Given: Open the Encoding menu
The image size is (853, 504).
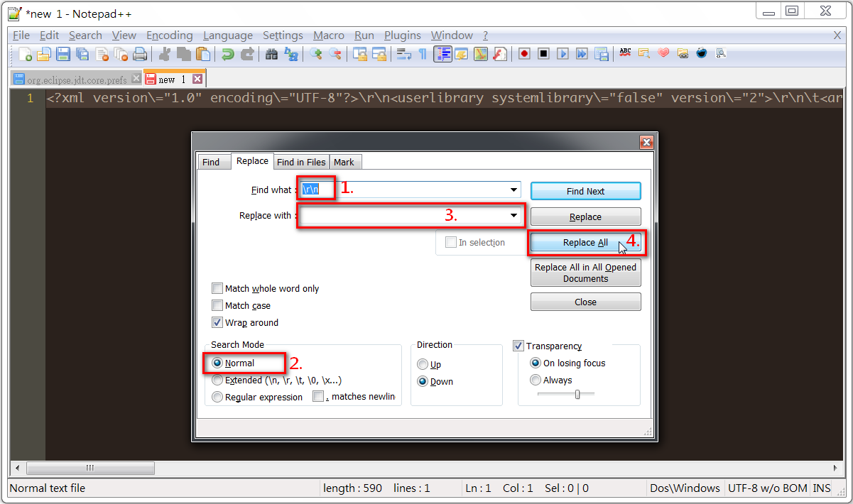Looking at the screenshot, I should tap(169, 35).
